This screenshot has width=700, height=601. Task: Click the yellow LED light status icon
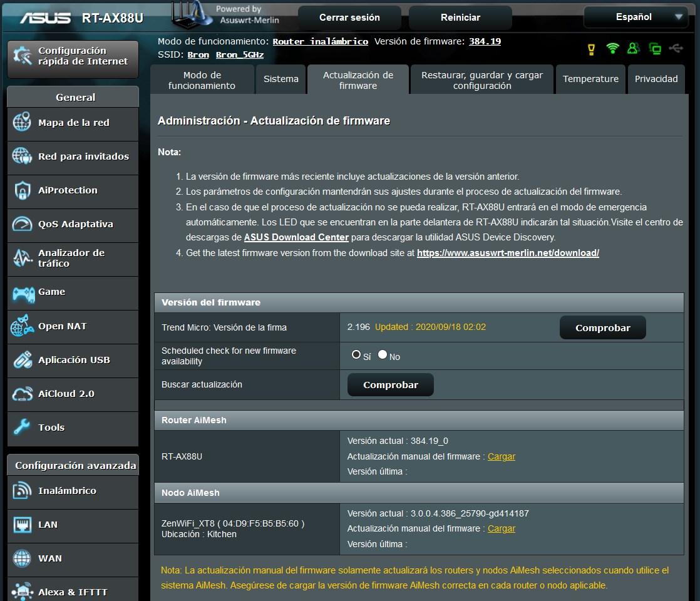(592, 49)
